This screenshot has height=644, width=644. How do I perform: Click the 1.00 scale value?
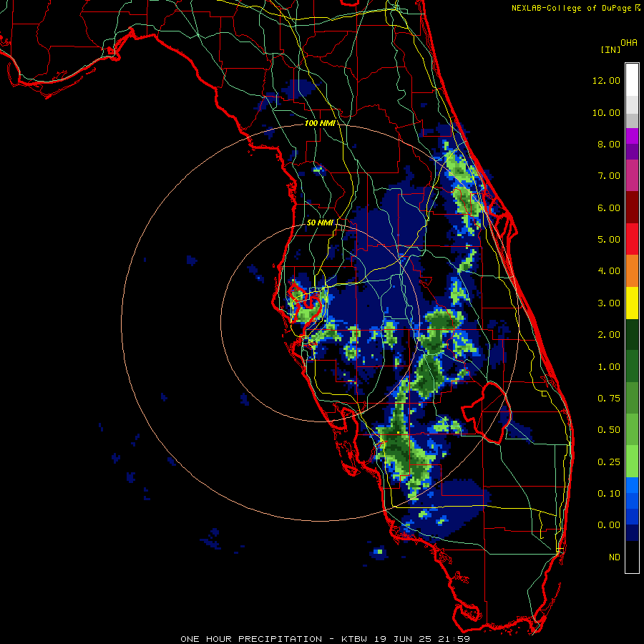click(609, 367)
